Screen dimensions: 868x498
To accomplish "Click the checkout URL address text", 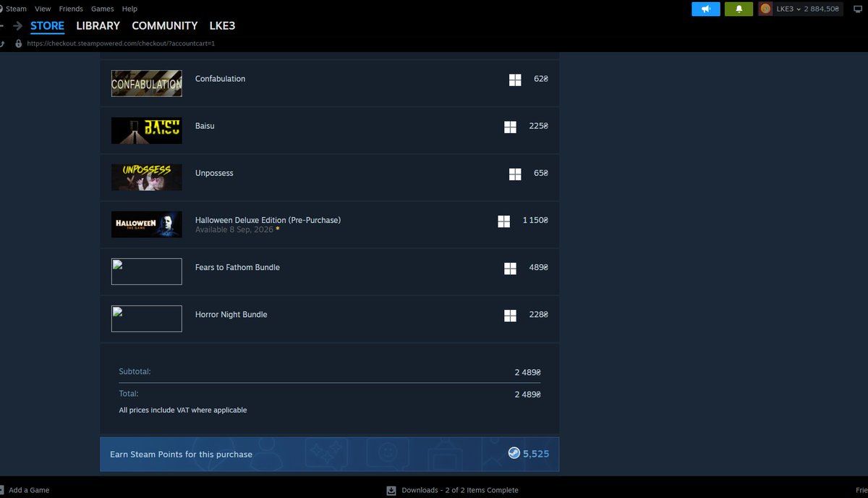I will (121, 43).
